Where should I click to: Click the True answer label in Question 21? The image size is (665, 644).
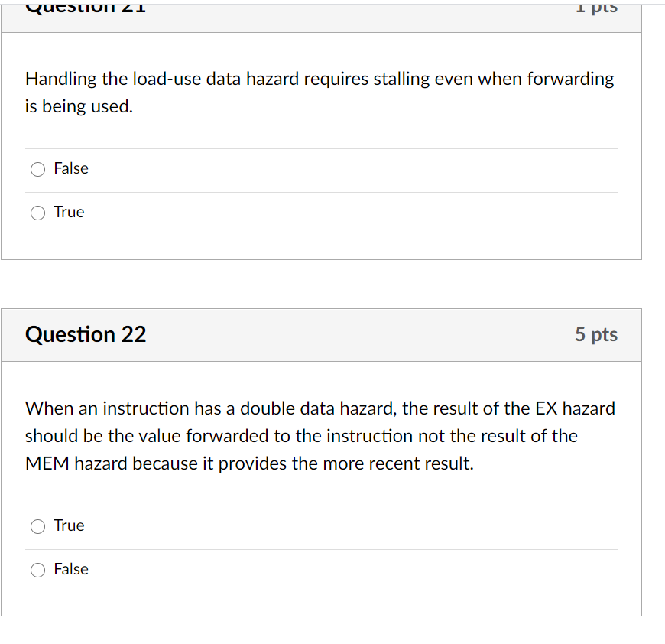click(70, 212)
